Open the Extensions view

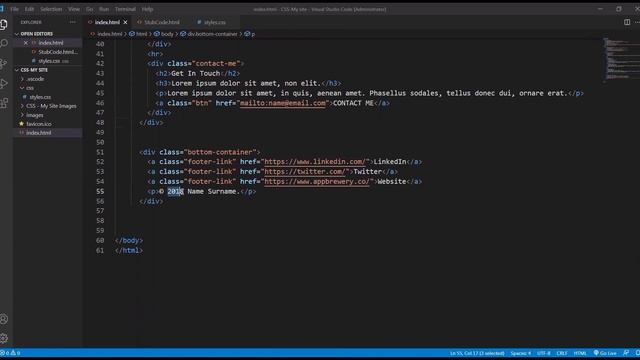pos(4,103)
